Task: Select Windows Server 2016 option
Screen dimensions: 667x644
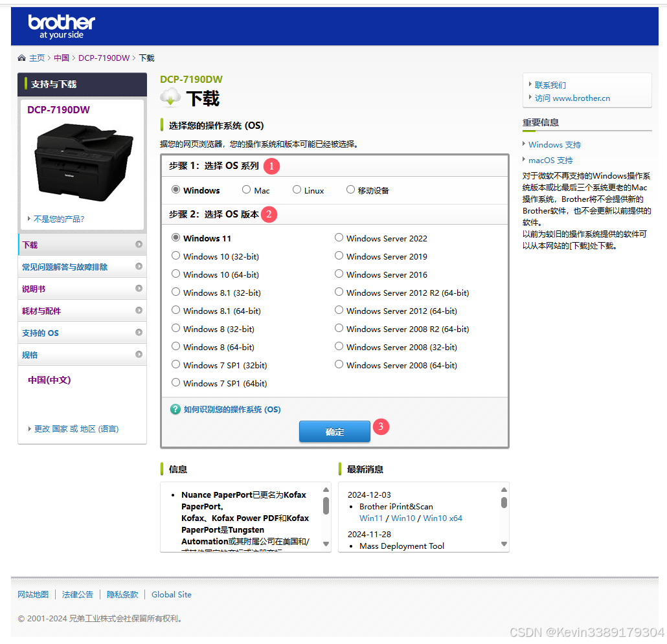Action: 339,274
